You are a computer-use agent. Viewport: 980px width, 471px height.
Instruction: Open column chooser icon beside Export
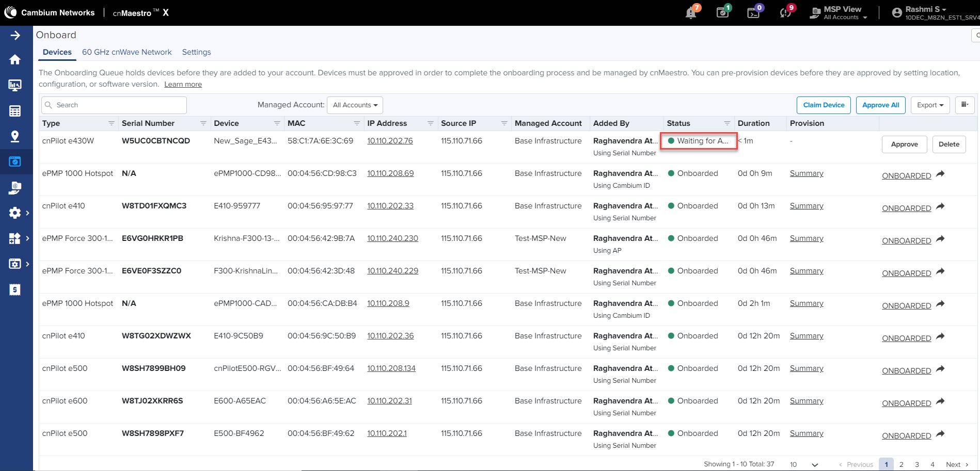click(x=965, y=105)
